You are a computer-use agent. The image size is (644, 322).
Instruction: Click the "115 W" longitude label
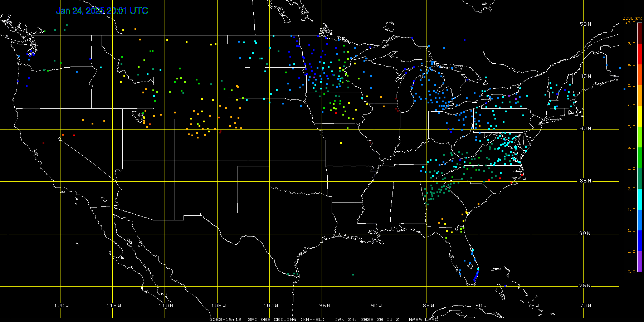point(114,306)
